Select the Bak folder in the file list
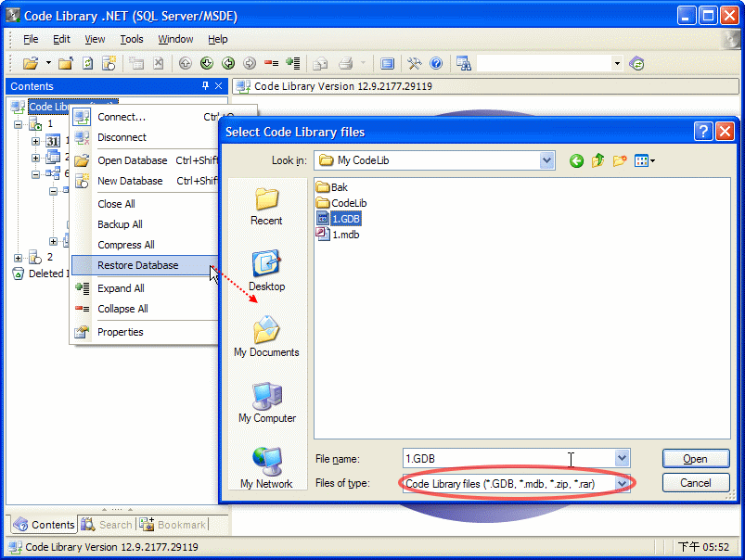This screenshot has height=560, width=745. 332,187
